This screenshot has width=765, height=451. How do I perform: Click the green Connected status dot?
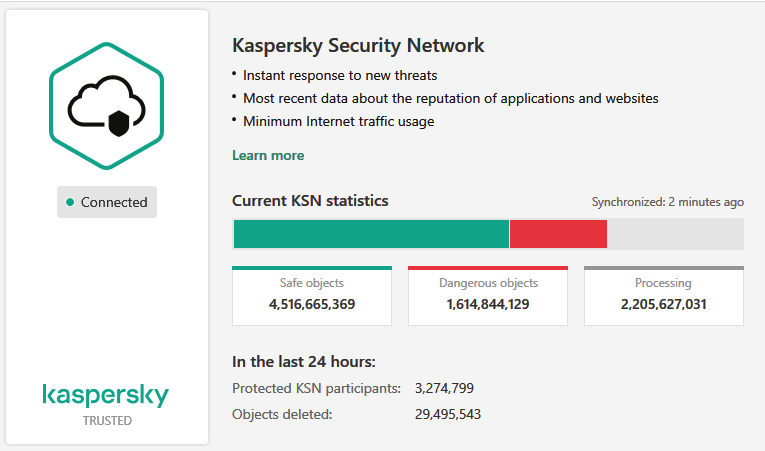(x=70, y=202)
